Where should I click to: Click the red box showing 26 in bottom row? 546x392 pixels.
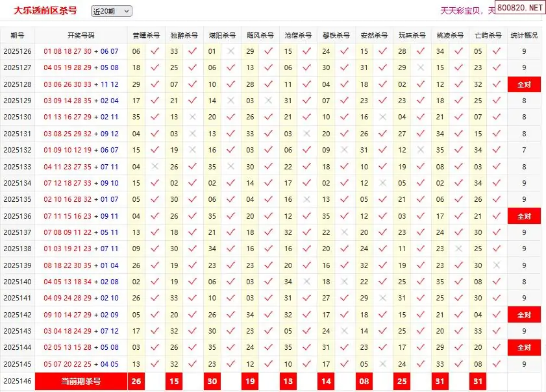(x=136, y=381)
